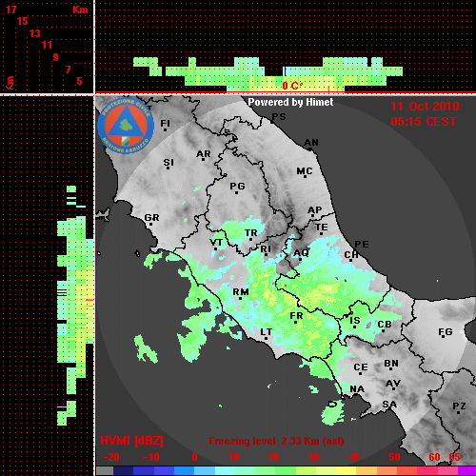Click the date text 11 Oct 2010
This screenshot has height=476, width=476.
tap(425, 107)
